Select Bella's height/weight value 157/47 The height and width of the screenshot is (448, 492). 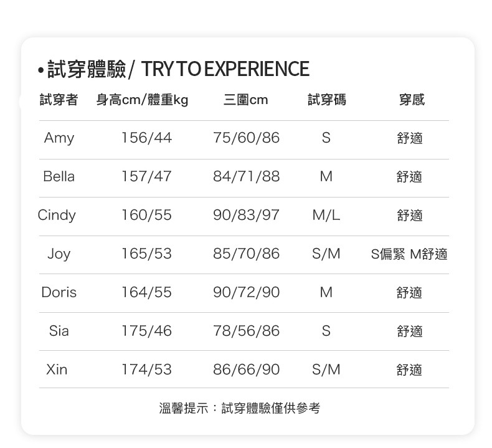pos(146,176)
